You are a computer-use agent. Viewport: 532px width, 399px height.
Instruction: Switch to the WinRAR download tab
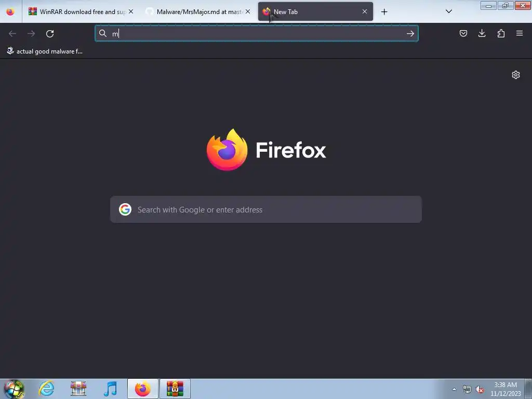(x=81, y=12)
